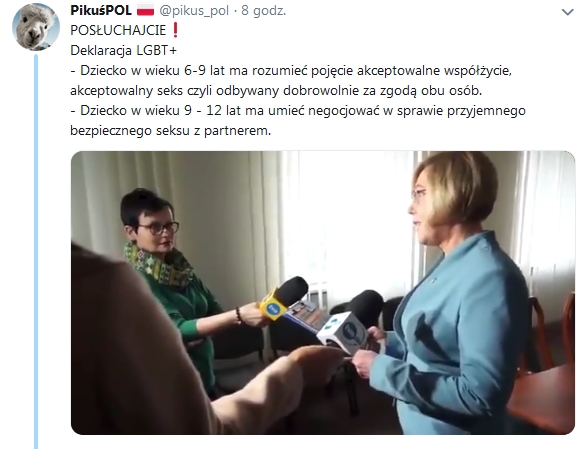This screenshot has width=586, height=449.
Task: Click the red exclamation mark emoji
Action: [x=175, y=30]
